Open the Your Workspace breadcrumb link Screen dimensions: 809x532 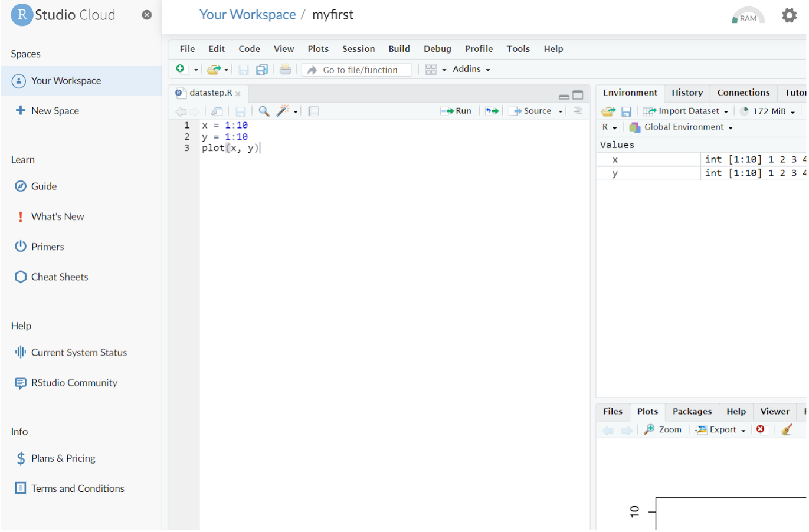coord(248,15)
